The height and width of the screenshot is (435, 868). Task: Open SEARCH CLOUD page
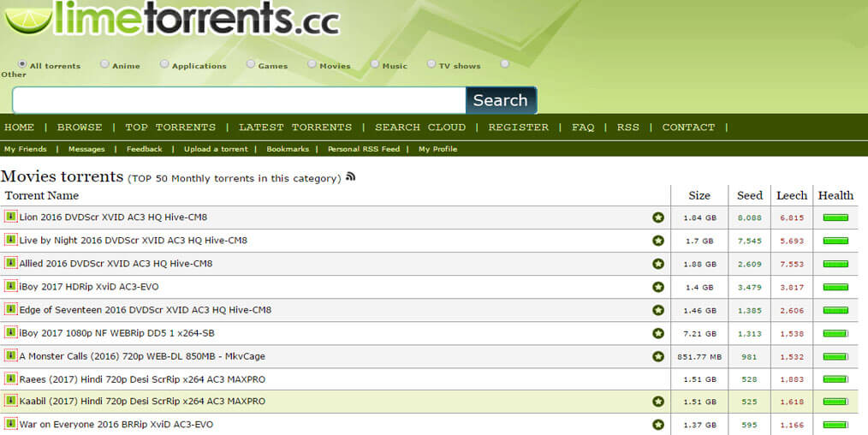click(420, 128)
